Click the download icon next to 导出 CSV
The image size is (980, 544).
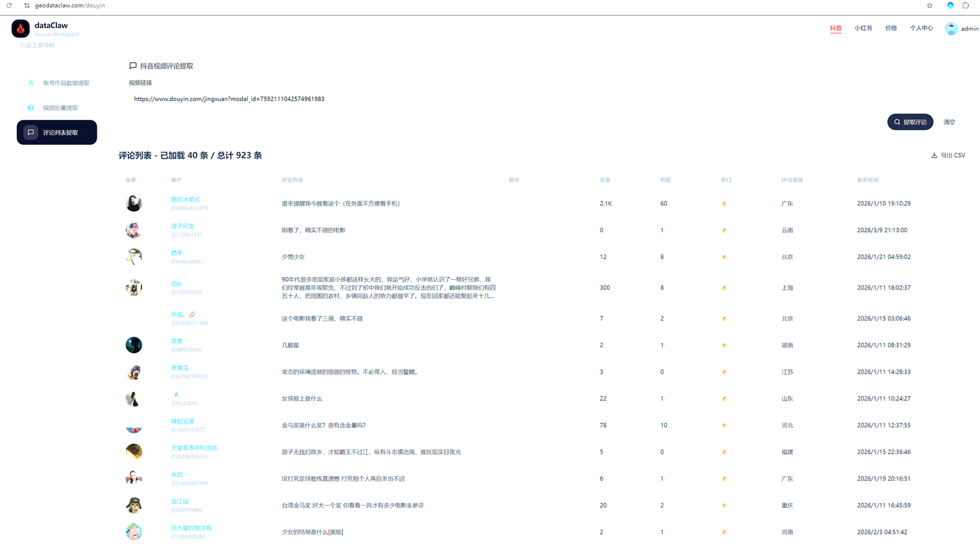(934, 155)
